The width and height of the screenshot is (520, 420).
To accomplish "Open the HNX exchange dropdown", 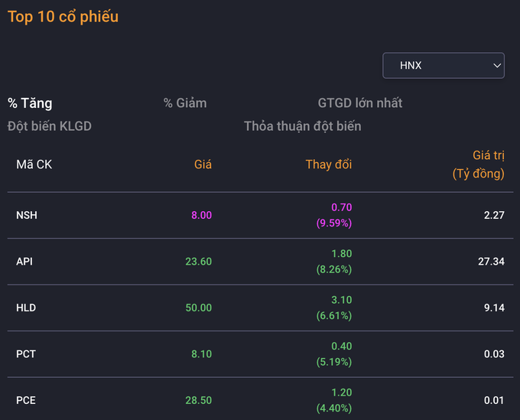I will (444, 66).
